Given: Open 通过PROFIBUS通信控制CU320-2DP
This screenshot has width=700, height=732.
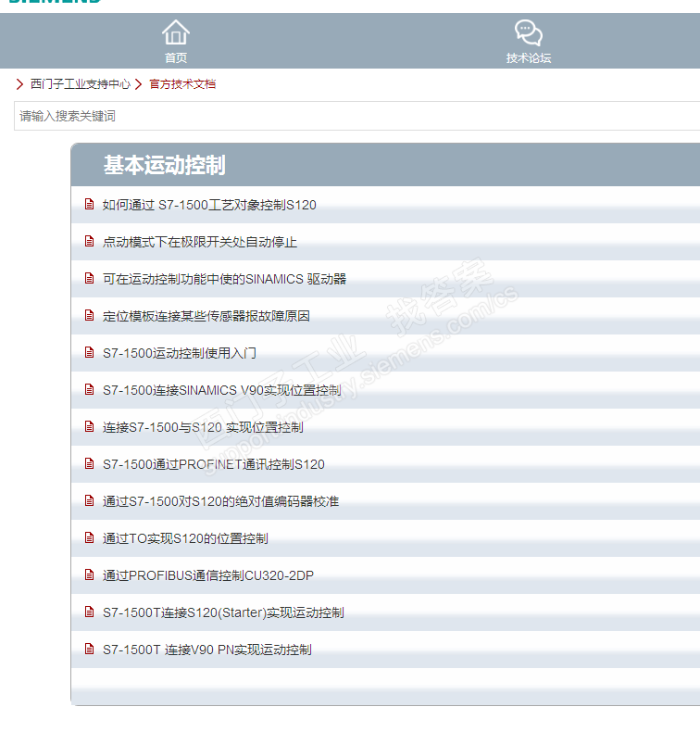Looking at the screenshot, I should (x=208, y=575).
